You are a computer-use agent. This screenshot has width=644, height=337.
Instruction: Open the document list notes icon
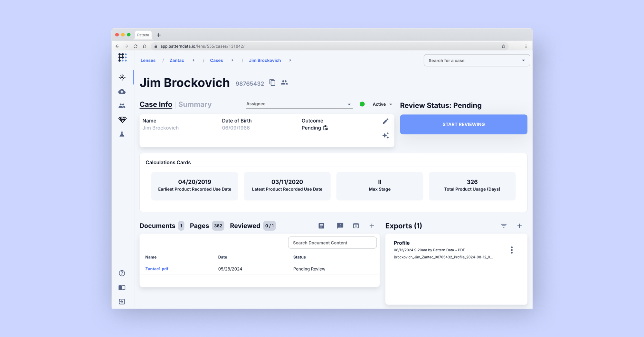click(x=321, y=226)
